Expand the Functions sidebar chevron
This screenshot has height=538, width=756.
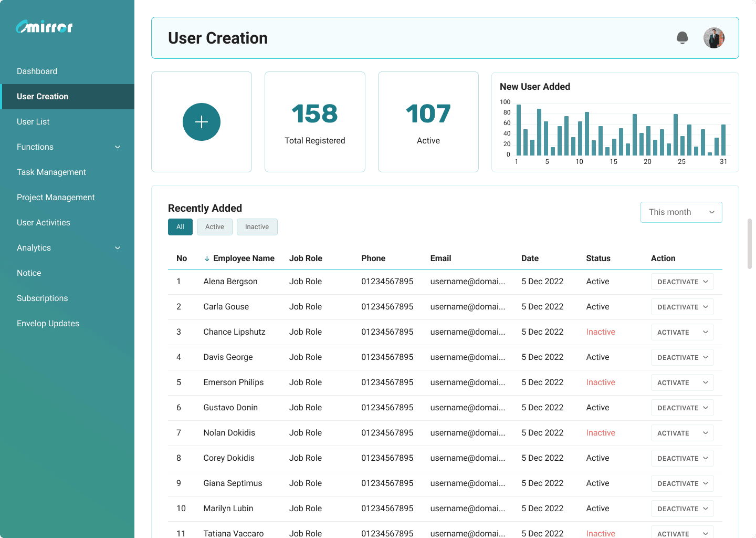click(118, 147)
